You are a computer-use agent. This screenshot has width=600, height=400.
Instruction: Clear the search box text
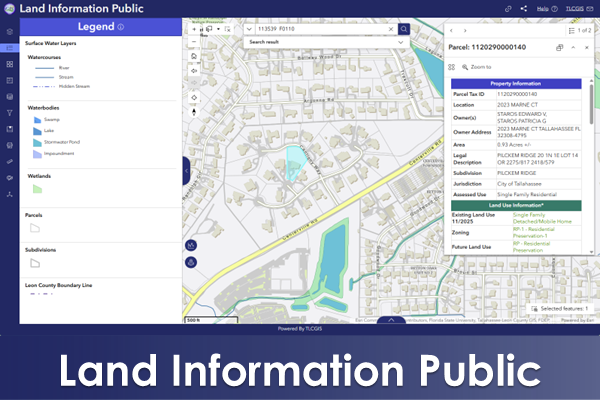click(391, 29)
